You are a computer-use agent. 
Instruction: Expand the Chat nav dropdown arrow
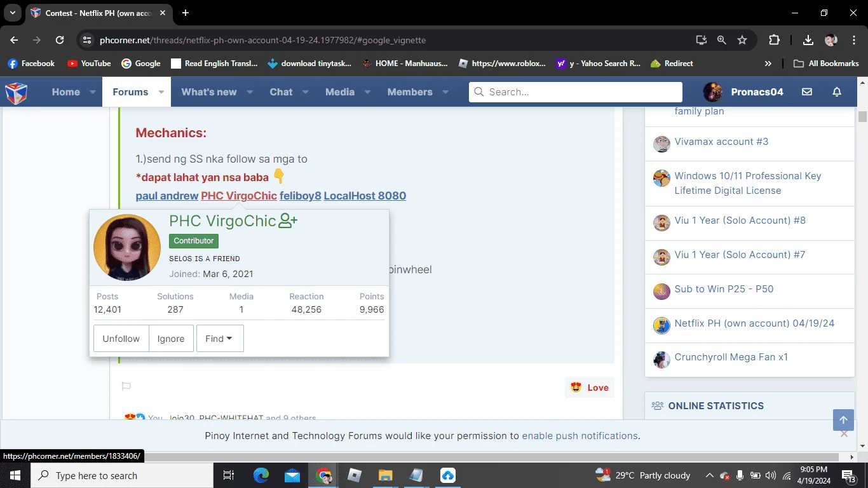coord(306,92)
